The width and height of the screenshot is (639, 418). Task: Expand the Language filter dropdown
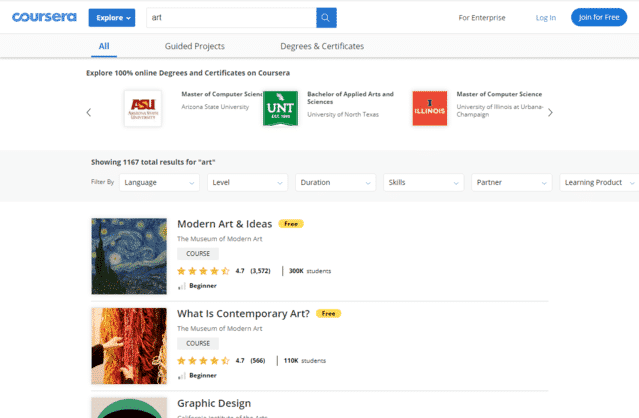click(x=159, y=183)
